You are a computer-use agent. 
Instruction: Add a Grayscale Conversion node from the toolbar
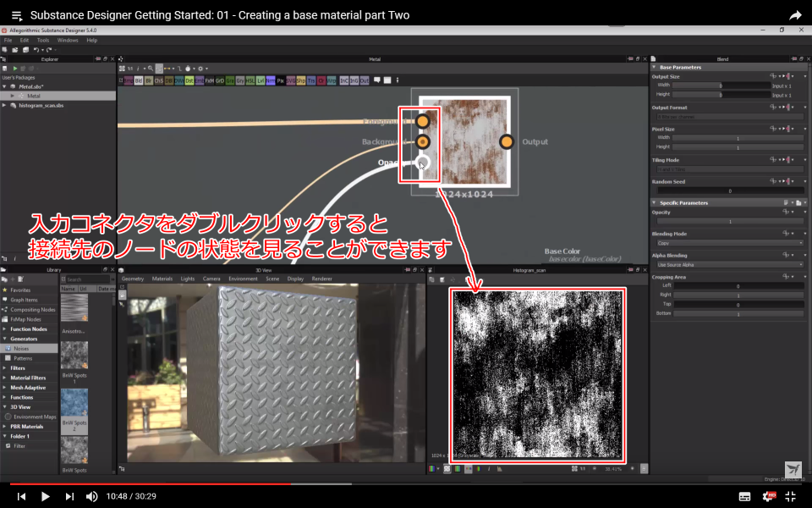(x=240, y=80)
